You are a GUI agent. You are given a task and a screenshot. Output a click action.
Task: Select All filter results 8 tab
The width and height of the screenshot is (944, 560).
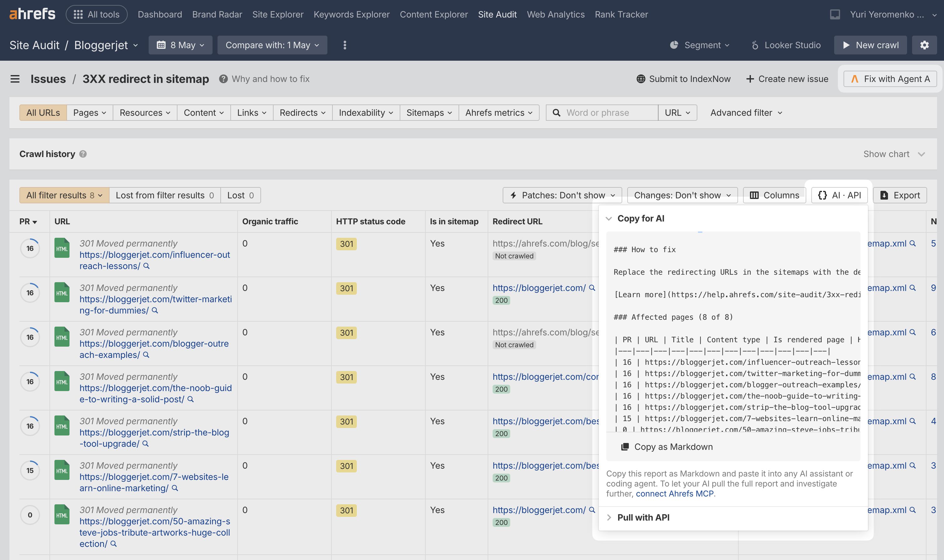pos(64,195)
